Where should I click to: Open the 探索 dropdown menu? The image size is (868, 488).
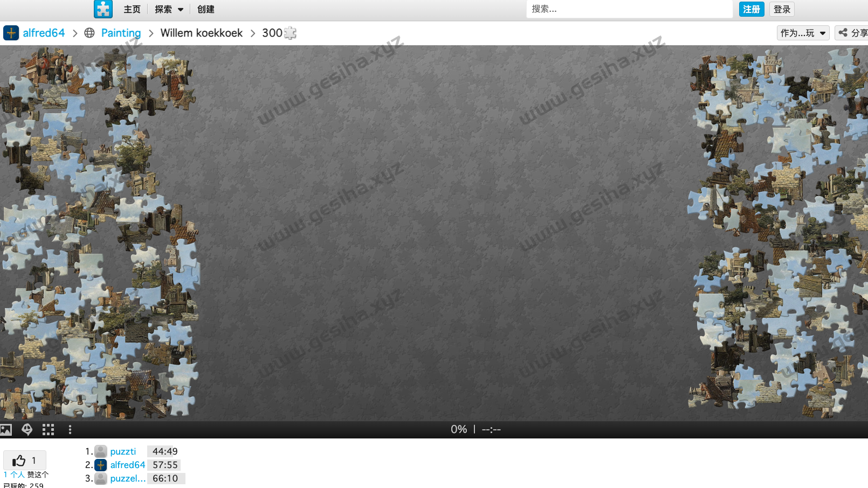[168, 9]
